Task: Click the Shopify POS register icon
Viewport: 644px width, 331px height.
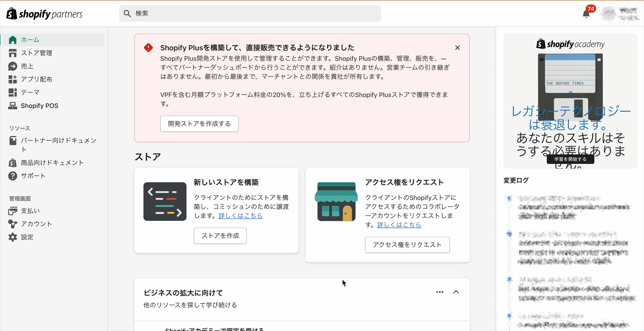Action: 13,106
